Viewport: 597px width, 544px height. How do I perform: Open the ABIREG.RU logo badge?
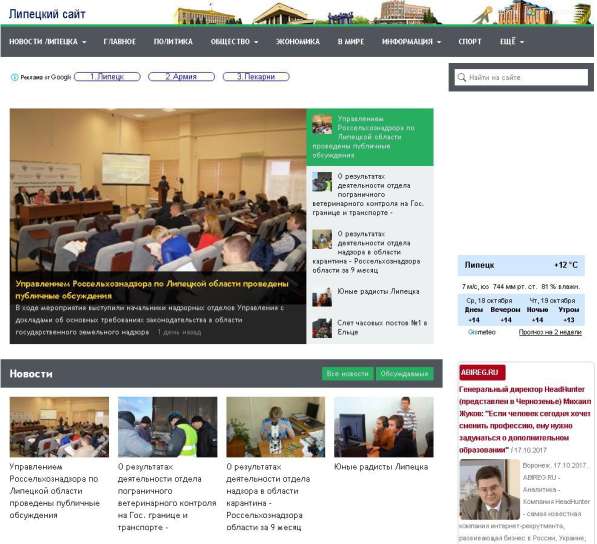482,372
